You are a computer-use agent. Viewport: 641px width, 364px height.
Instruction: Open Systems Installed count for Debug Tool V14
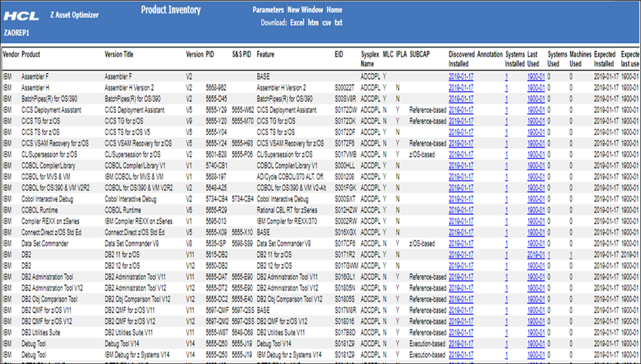[x=507, y=344]
